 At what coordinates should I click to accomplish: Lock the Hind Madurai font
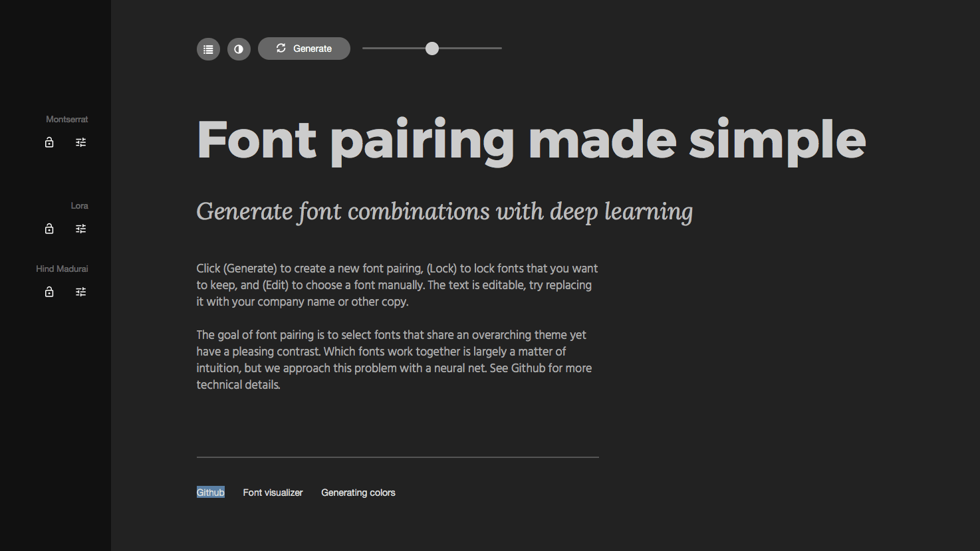pos(49,292)
